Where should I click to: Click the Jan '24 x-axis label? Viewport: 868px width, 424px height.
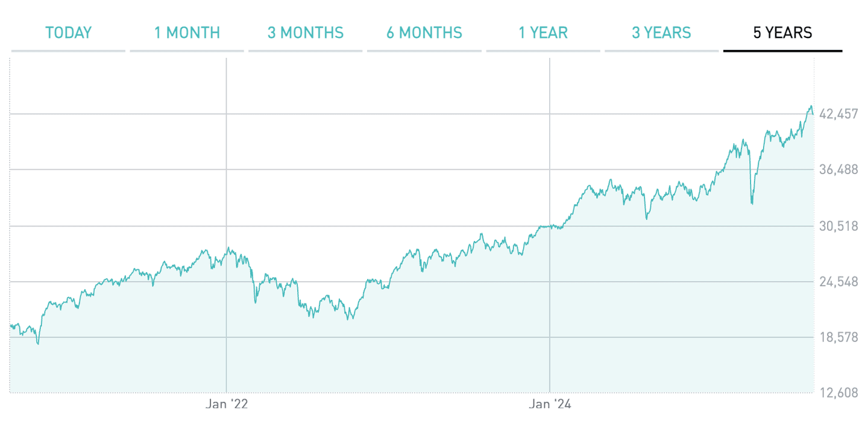coord(550,404)
